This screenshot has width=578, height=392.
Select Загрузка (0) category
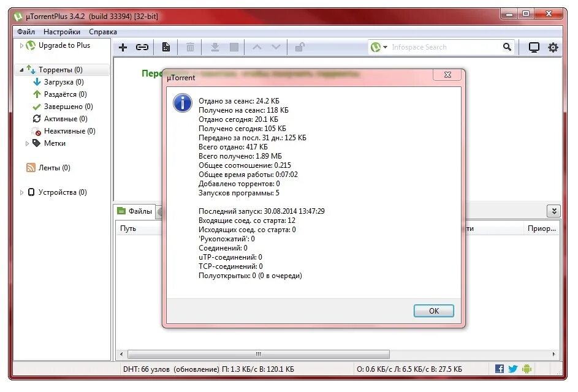(64, 82)
